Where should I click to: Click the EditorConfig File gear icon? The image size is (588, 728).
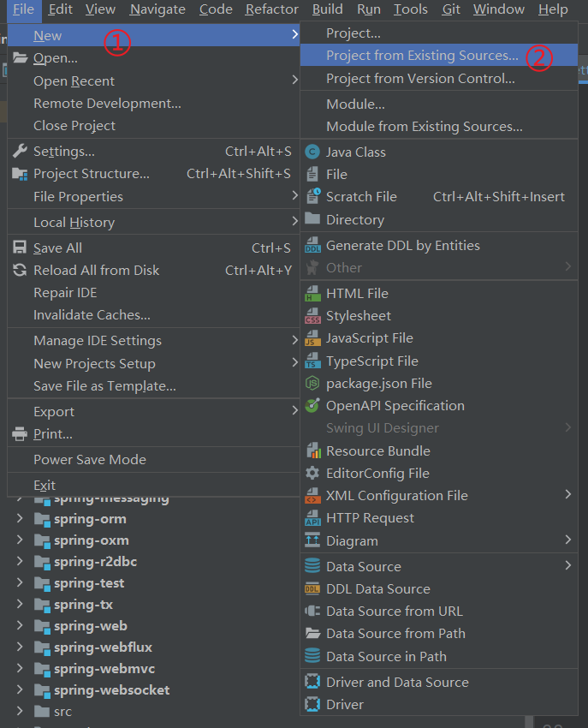pos(312,474)
